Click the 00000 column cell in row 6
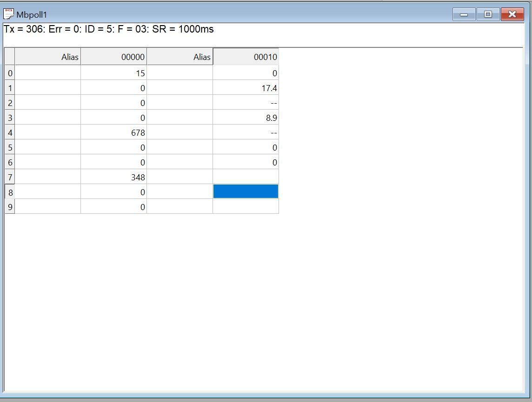Viewport: 532px width, 402px height. click(113, 162)
